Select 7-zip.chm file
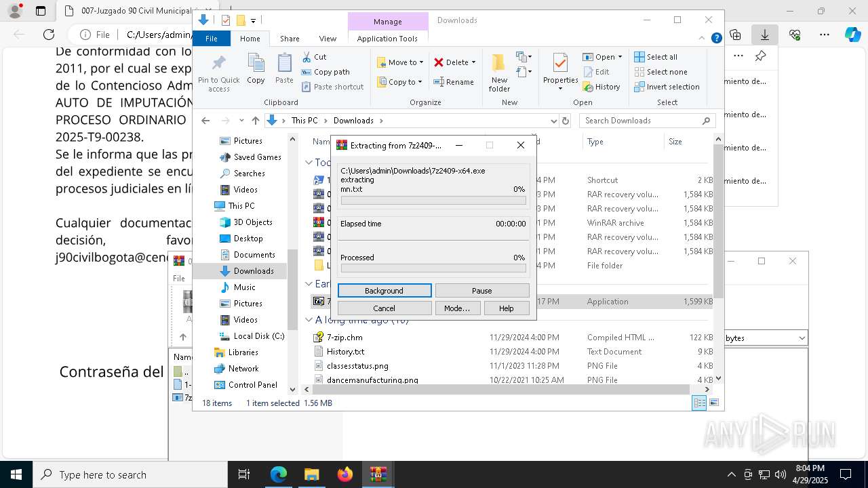Image resolution: width=868 pixels, height=488 pixels. [344, 338]
